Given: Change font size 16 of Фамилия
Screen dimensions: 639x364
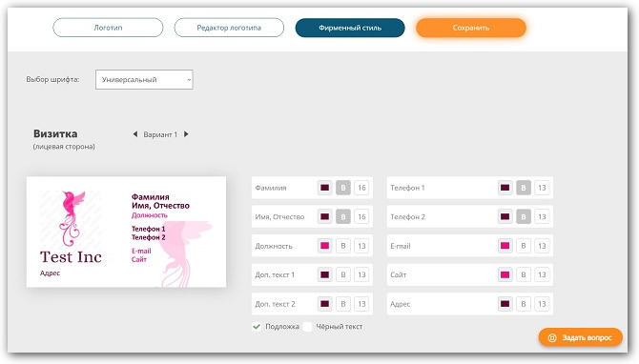Looking at the screenshot, I should [361, 188].
